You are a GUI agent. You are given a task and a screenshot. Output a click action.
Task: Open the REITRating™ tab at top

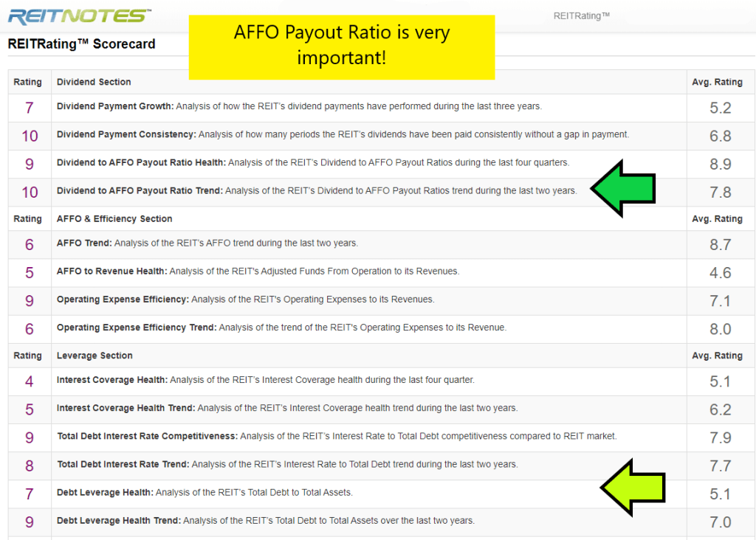pyautogui.click(x=581, y=16)
